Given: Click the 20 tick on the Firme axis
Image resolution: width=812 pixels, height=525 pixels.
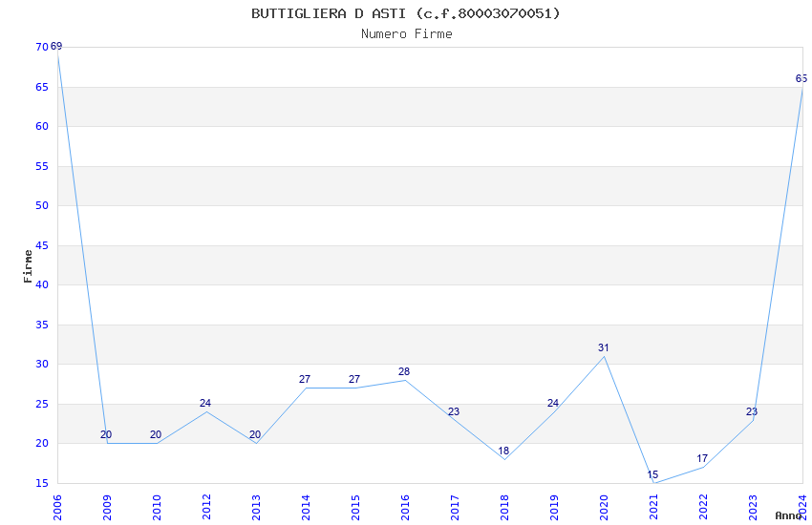Looking at the screenshot, I should [42, 443].
